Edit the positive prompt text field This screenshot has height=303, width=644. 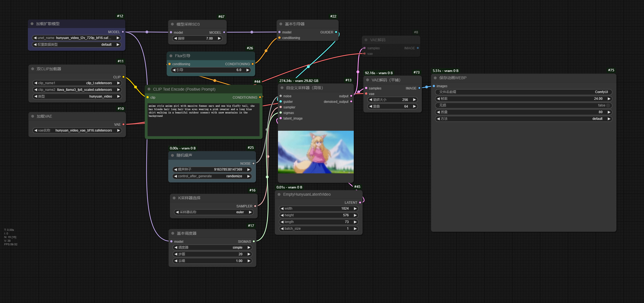coord(204,120)
